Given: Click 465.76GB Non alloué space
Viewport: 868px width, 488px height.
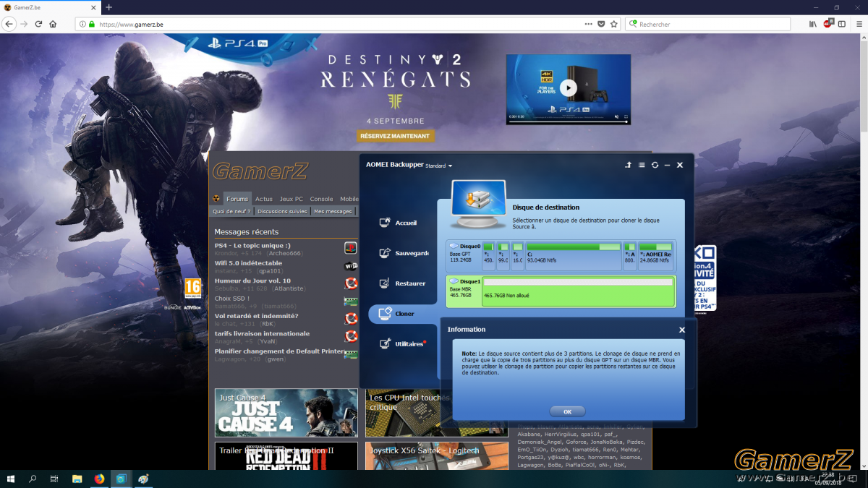Looking at the screenshot, I should pyautogui.click(x=578, y=291).
